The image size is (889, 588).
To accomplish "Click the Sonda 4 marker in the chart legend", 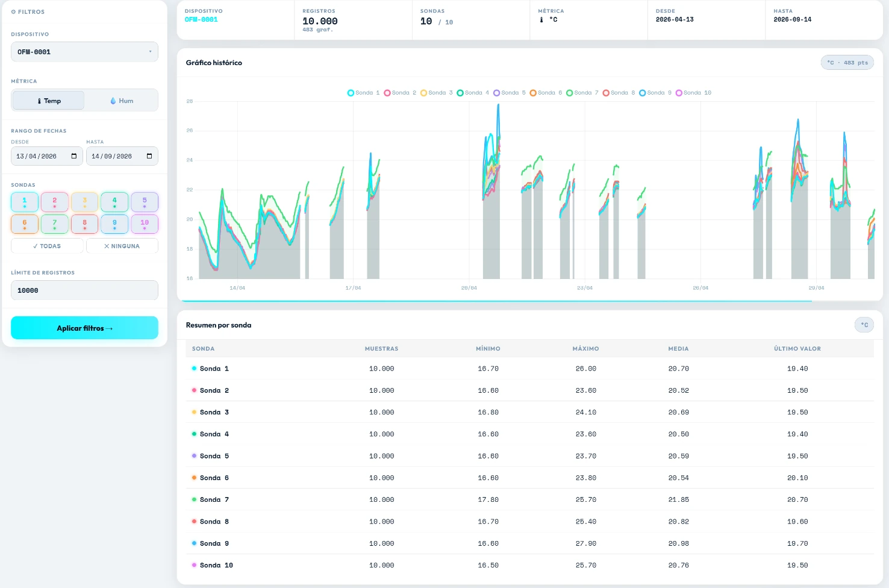I will coord(460,93).
